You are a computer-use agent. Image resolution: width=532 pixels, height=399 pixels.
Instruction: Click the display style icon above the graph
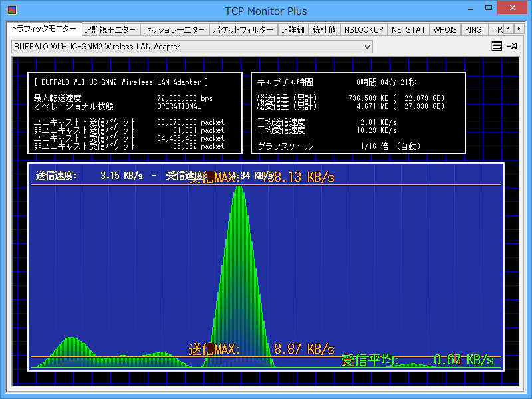pos(495,46)
